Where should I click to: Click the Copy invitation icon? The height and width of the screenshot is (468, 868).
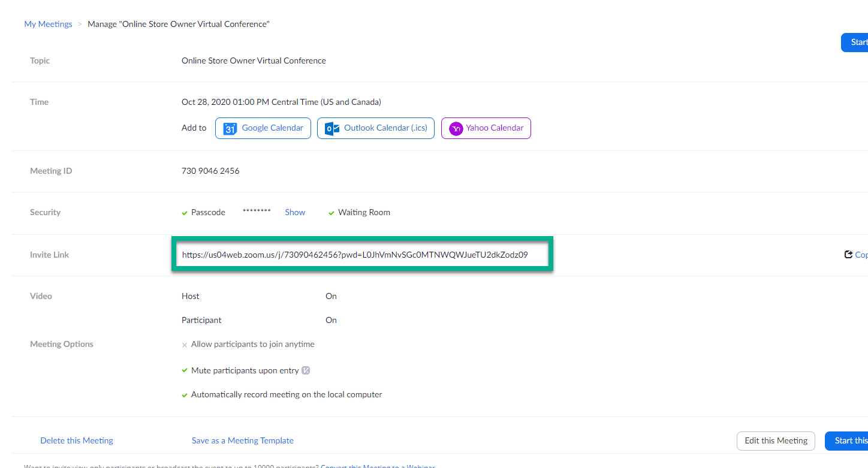847,253
